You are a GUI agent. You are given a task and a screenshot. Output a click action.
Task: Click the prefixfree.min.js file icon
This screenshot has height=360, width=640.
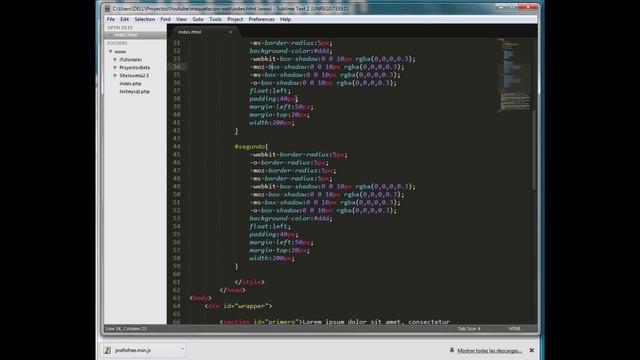(x=107, y=350)
